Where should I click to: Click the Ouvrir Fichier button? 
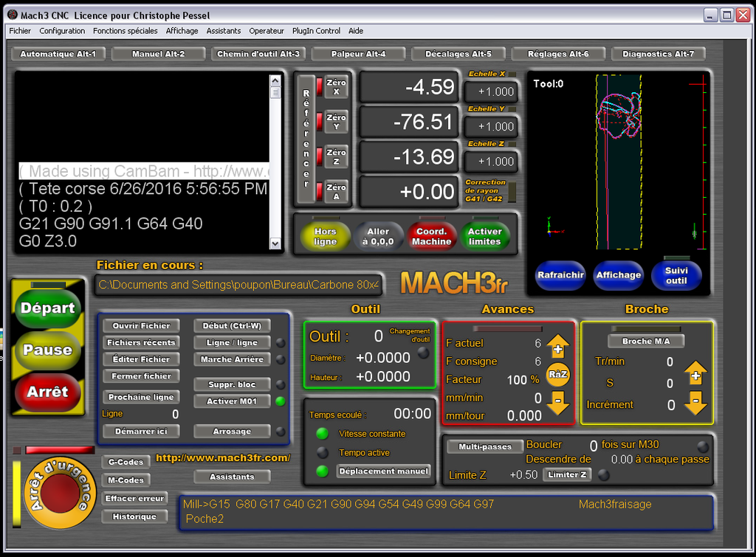[x=141, y=326]
